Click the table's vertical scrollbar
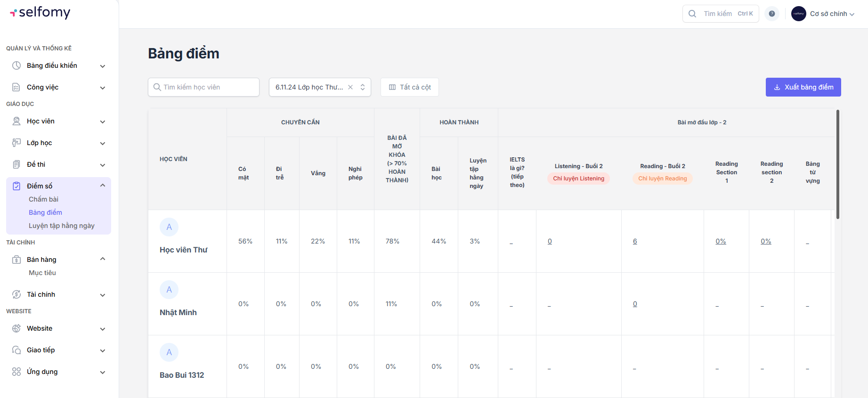 tap(837, 165)
